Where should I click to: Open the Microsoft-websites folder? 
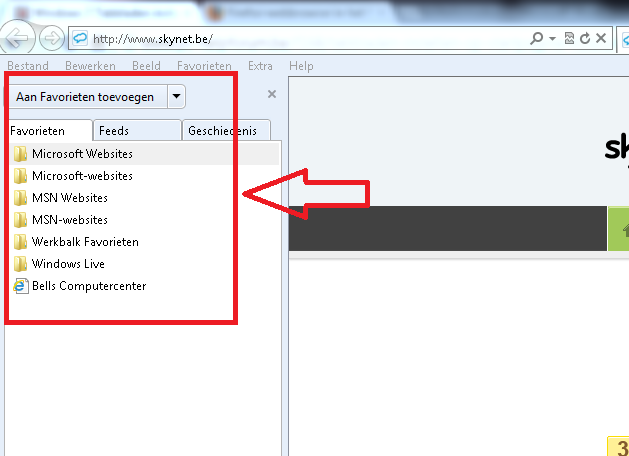coord(144,176)
